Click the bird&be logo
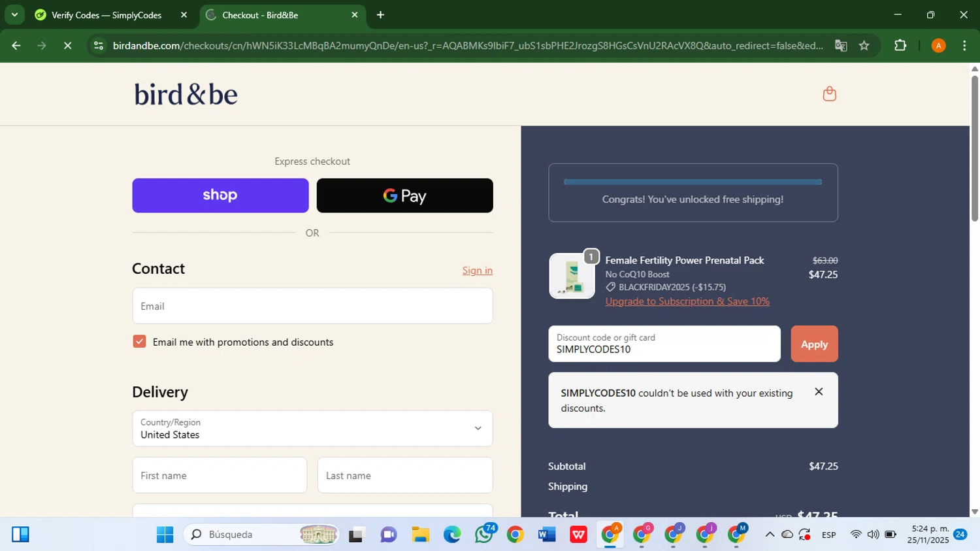The width and height of the screenshot is (980, 551). [x=186, y=94]
